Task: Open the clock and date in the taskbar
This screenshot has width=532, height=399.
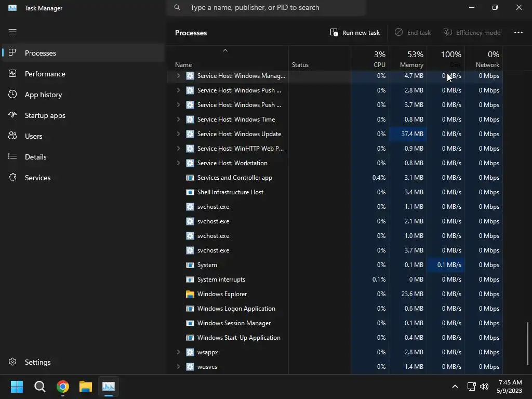Action: 509,387
